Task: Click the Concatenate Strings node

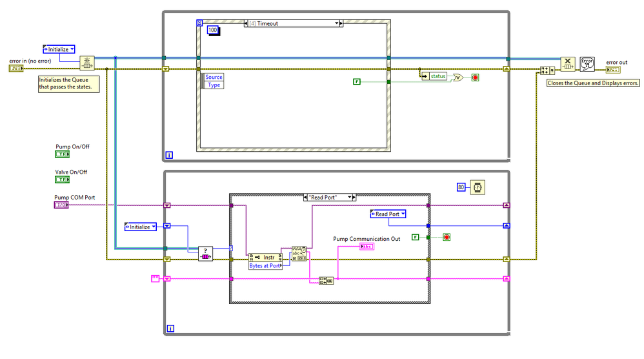Action: [326, 281]
